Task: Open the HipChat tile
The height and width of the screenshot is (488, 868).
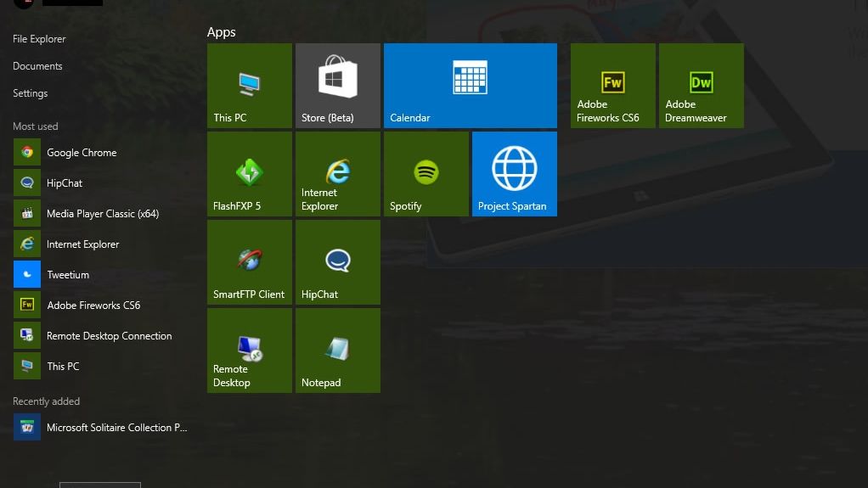Action: point(338,262)
